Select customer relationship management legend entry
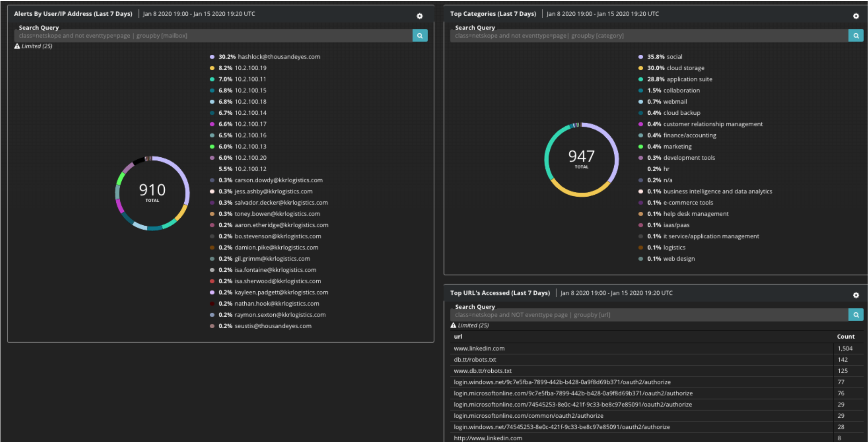This screenshot has height=443, width=868. point(701,124)
